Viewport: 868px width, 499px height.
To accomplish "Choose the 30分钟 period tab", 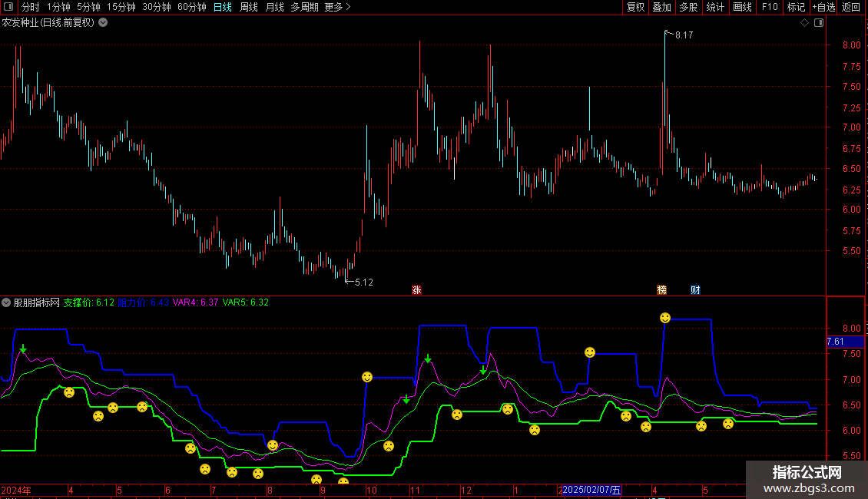I will click(x=157, y=7).
